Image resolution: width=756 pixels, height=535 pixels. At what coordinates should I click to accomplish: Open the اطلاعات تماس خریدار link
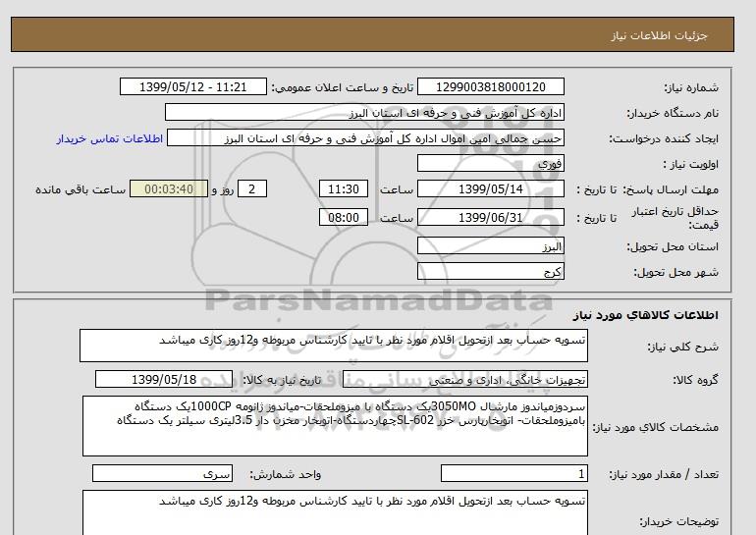pos(110,138)
